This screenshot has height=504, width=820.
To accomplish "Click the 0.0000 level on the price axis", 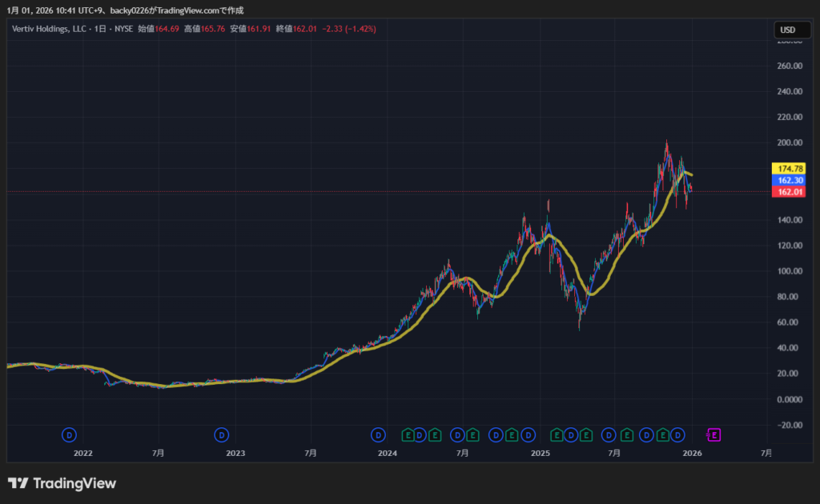I will click(789, 399).
